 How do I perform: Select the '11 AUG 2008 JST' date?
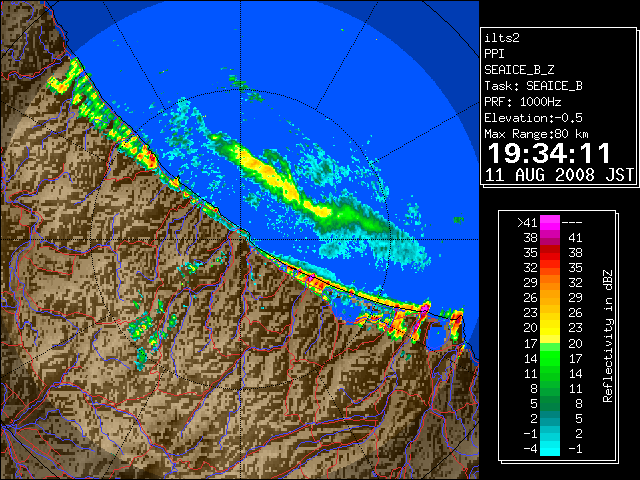click(x=559, y=175)
